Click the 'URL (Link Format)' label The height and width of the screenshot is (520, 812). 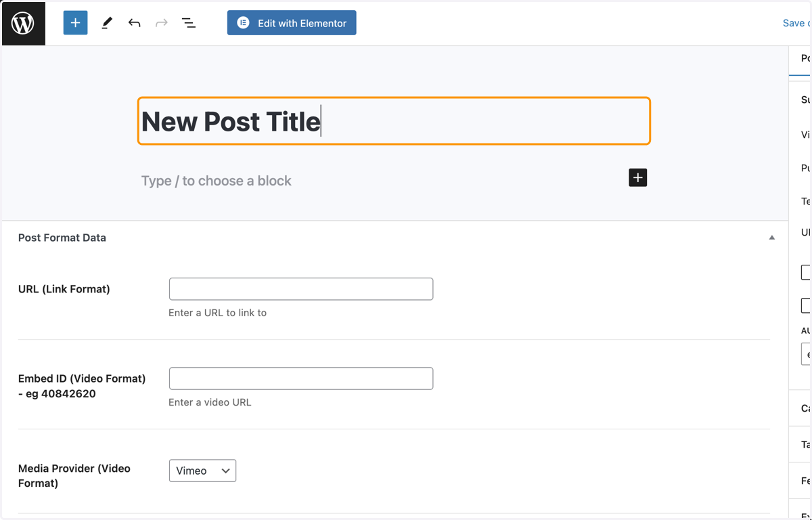(x=64, y=289)
